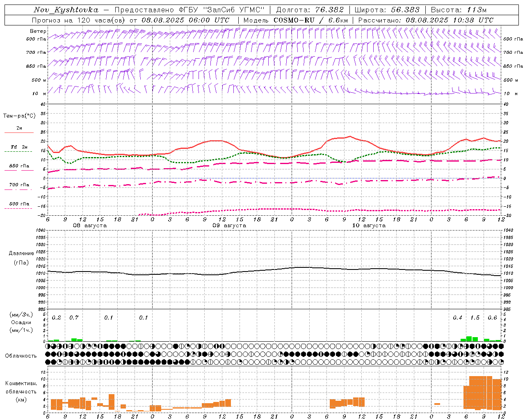The width and height of the screenshot is (525, 420).
Task: Click the station name Nov_Kyshtovka
Action: pyautogui.click(x=66, y=10)
